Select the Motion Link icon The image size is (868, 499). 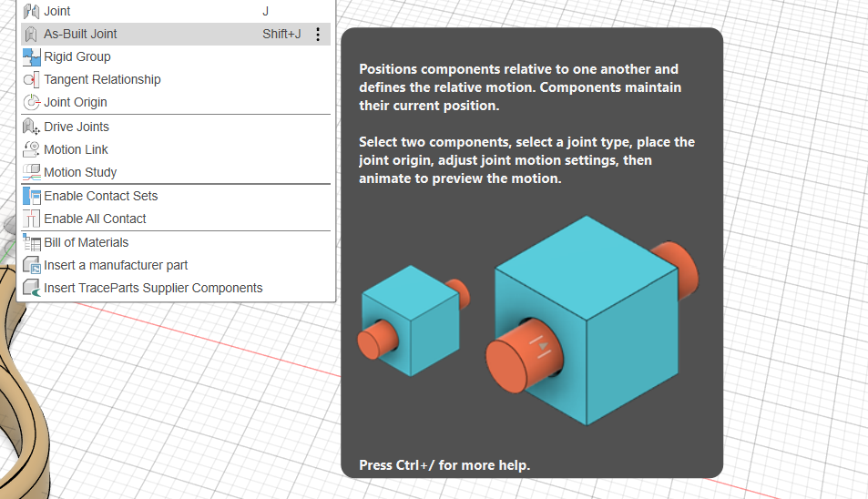[32, 149]
